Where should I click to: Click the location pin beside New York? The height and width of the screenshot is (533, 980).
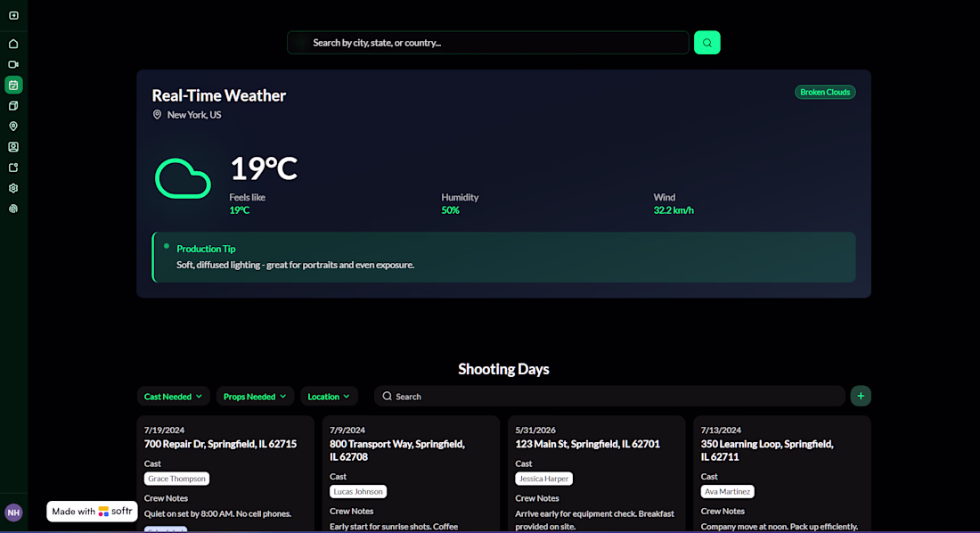pyautogui.click(x=157, y=114)
